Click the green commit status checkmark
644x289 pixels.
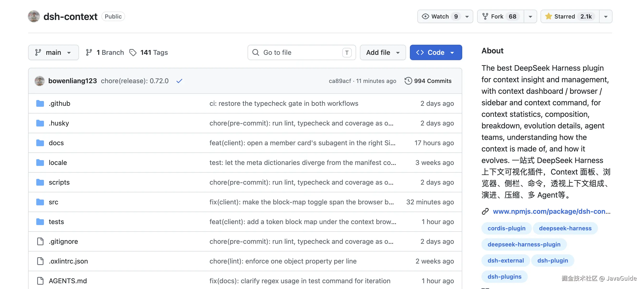click(x=179, y=81)
